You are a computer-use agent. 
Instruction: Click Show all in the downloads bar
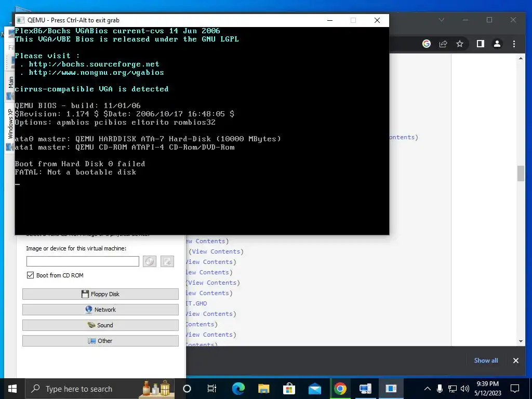pos(486,361)
